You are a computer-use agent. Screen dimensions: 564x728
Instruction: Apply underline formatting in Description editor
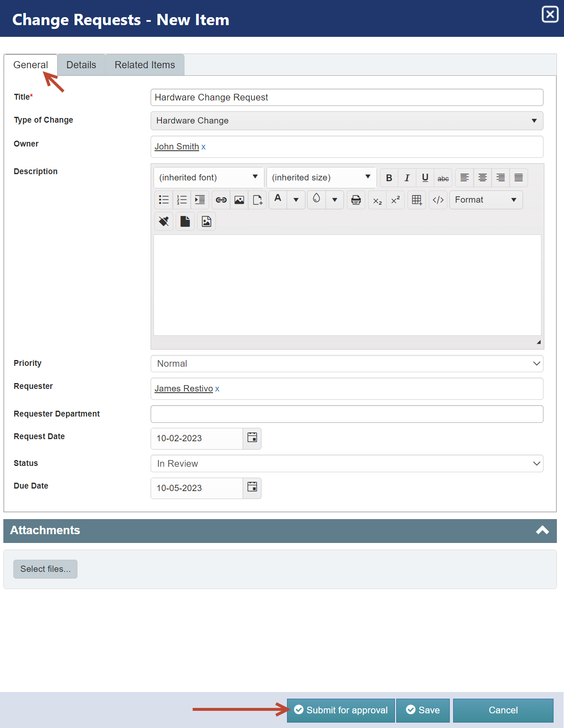coord(425,178)
